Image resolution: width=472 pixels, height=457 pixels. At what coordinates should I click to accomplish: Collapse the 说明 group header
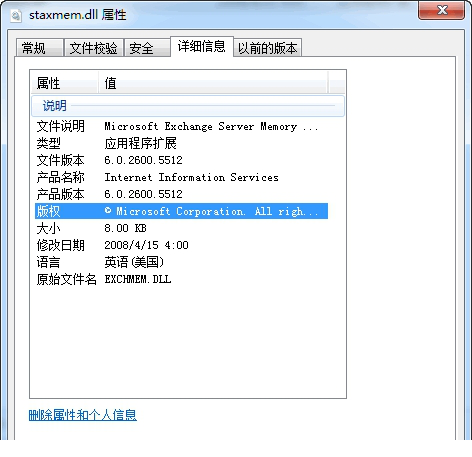pyautogui.click(x=188, y=106)
